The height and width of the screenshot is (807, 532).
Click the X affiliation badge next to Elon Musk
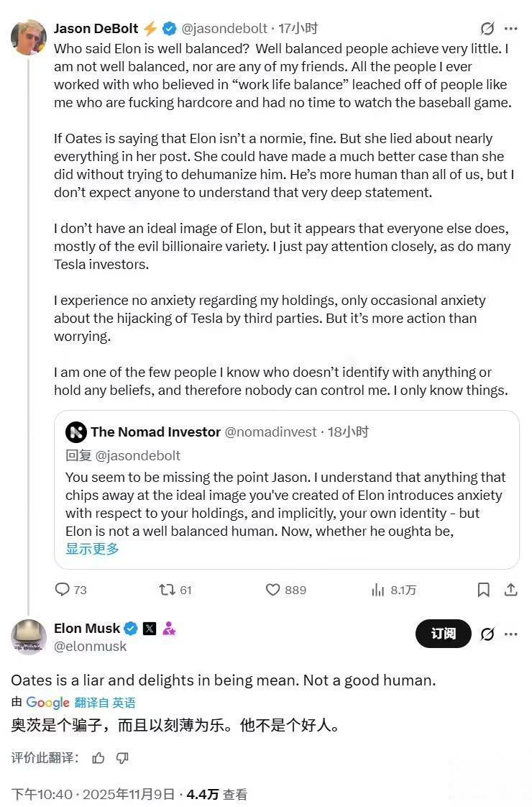150,629
